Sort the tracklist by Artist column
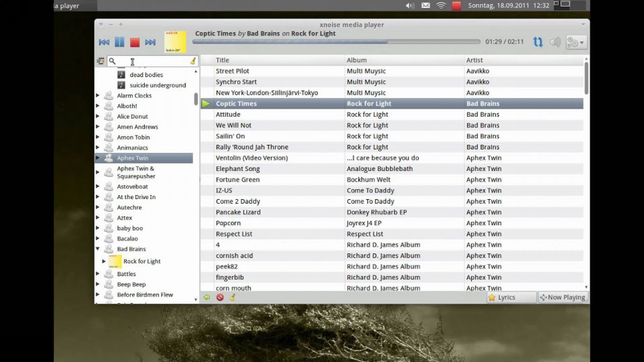644x362 pixels. pos(524,60)
